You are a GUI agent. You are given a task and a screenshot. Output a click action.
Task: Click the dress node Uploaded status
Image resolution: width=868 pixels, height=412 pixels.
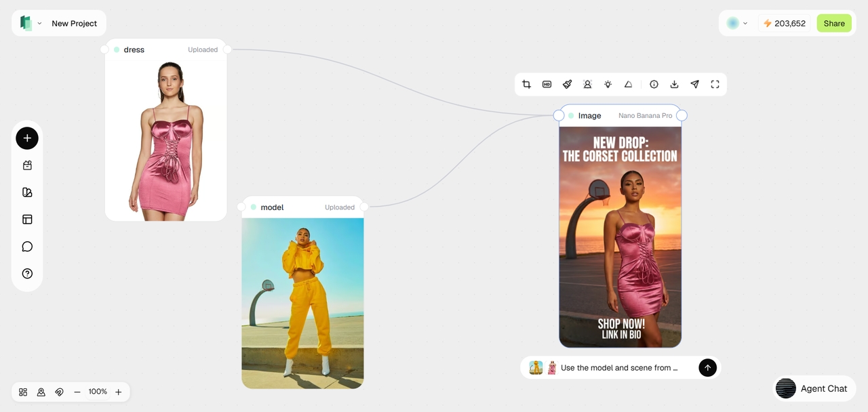[x=203, y=49]
